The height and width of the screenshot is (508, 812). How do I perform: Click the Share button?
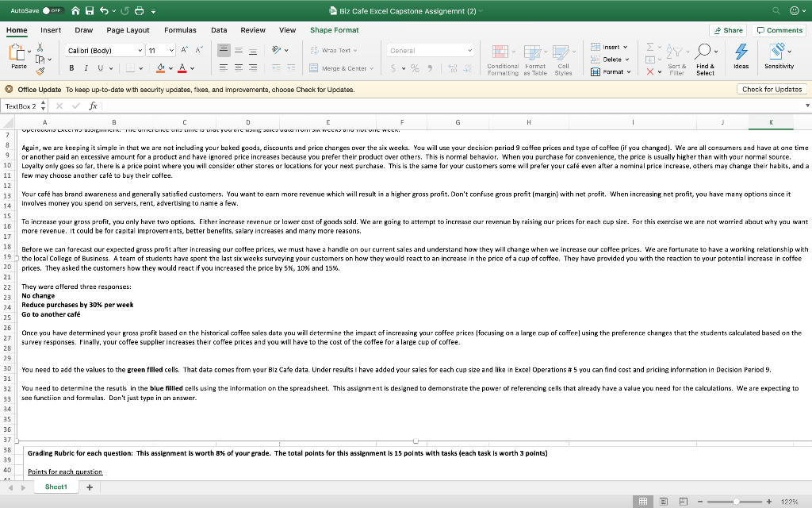click(728, 31)
